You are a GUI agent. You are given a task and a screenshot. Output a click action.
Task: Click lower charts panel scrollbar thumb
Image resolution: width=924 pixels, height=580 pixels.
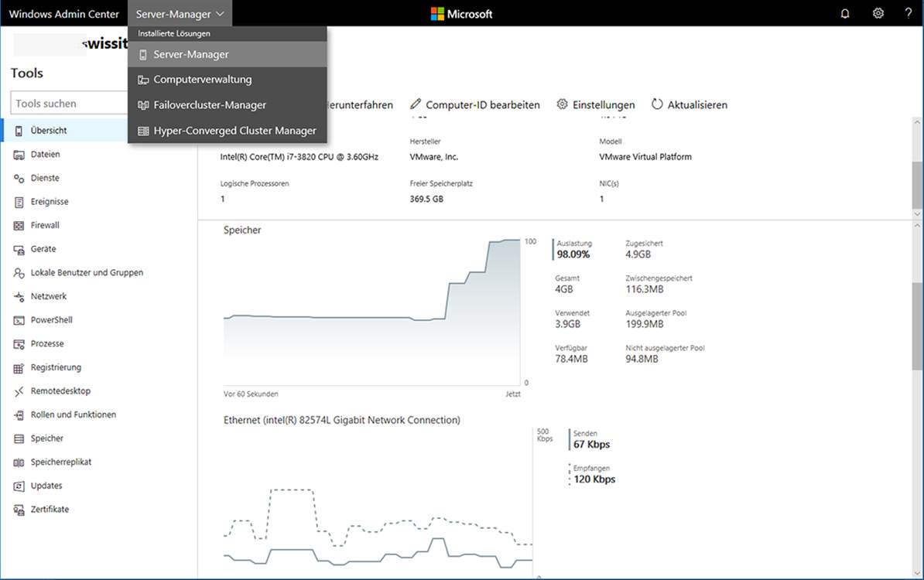(x=917, y=325)
